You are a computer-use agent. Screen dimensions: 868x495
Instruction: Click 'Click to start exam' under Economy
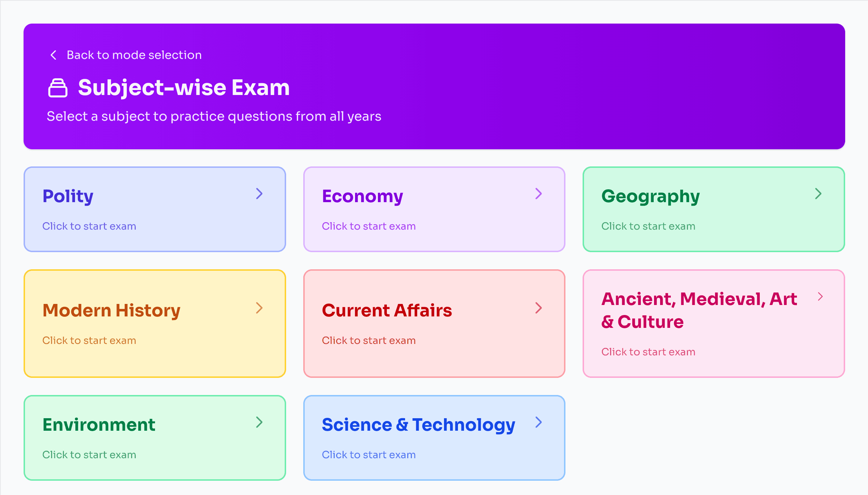tap(369, 226)
